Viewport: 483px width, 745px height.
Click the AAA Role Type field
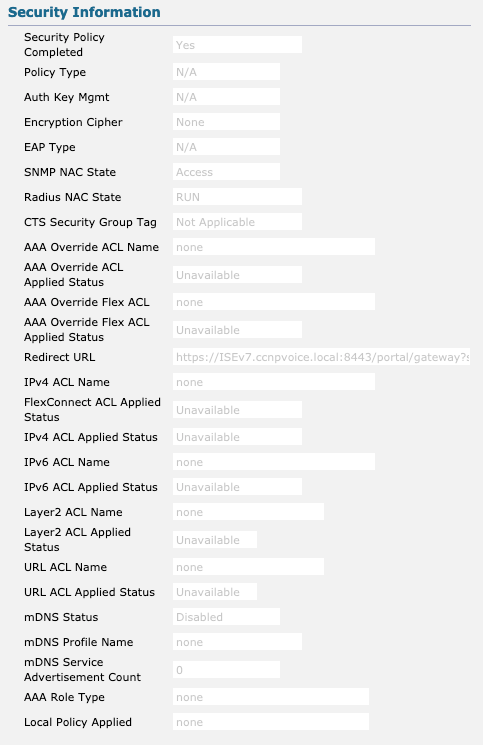tap(271, 697)
